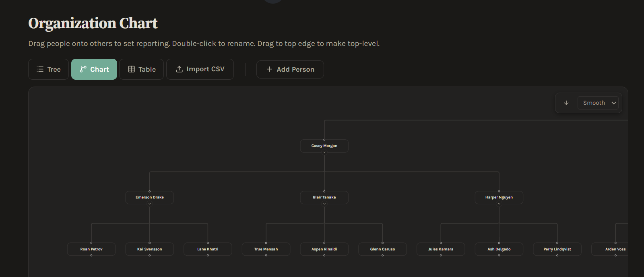Collapse reports under Emerson Drake
The height and width of the screenshot is (277, 644).
pos(150,204)
